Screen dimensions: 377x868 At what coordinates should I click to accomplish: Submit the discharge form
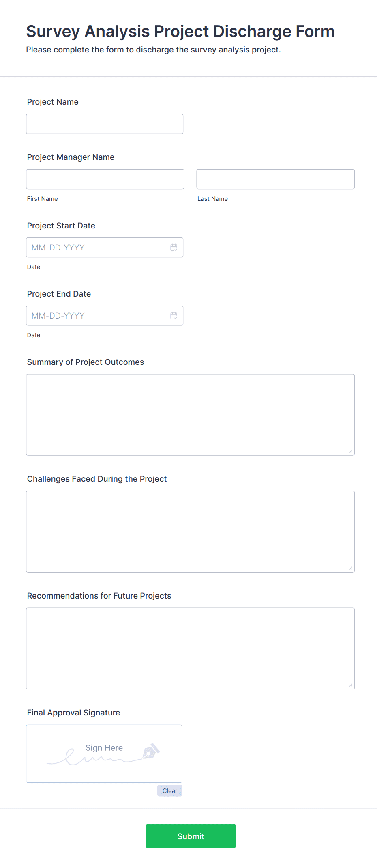(191, 836)
